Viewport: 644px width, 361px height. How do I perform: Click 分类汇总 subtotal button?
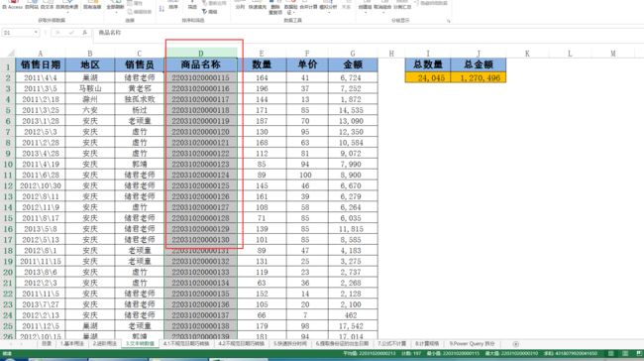click(x=402, y=6)
